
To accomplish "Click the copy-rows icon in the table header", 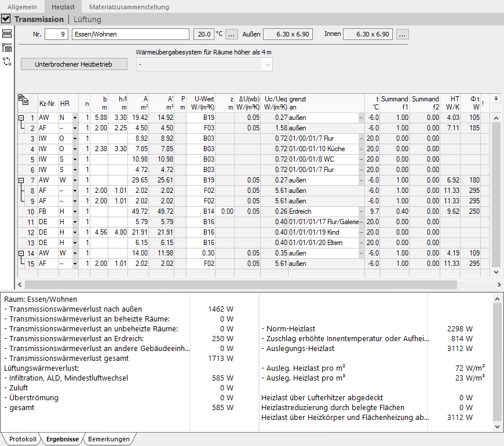I will click(x=24, y=100).
